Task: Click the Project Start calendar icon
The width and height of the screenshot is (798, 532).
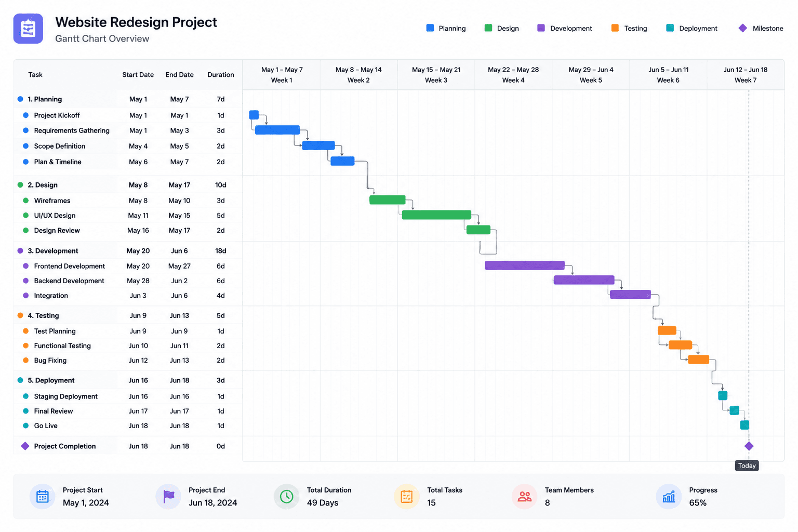Action: (43, 497)
